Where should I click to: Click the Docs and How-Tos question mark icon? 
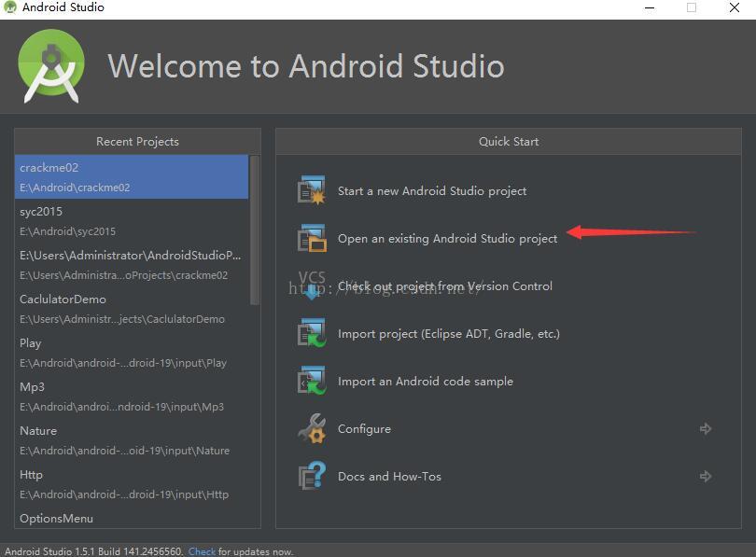click(x=312, y=476)
